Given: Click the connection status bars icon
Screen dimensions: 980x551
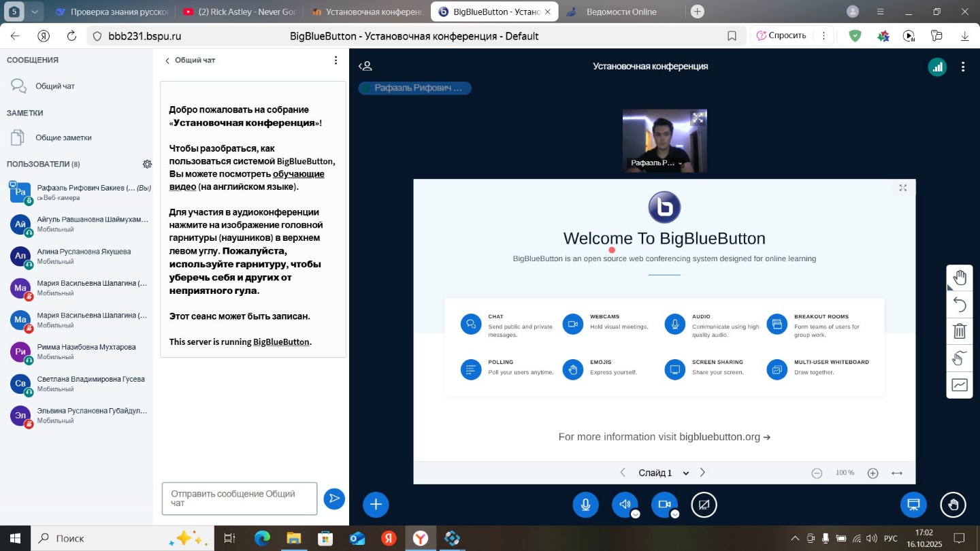Looking at the screenshot, I should [937, 67].
